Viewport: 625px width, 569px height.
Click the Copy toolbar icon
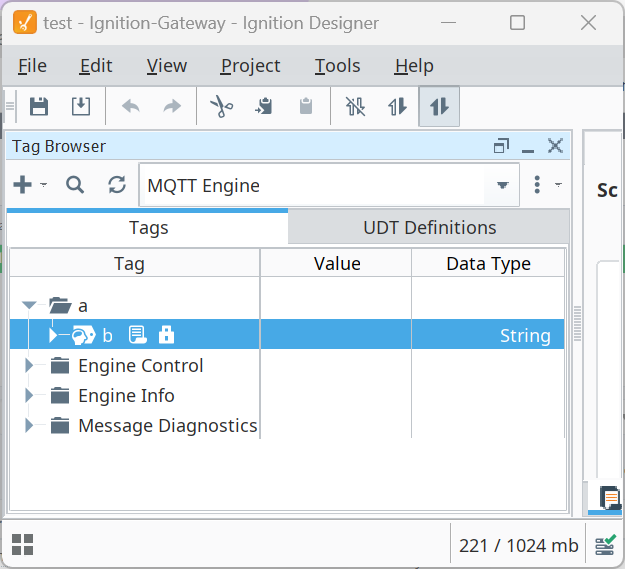[x=264, y=106]
